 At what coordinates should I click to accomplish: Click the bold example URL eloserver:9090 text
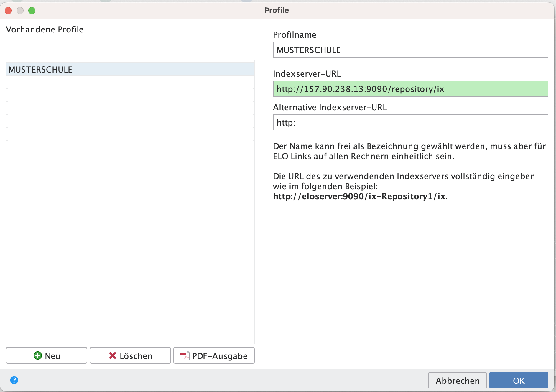[x=360, y=196]
